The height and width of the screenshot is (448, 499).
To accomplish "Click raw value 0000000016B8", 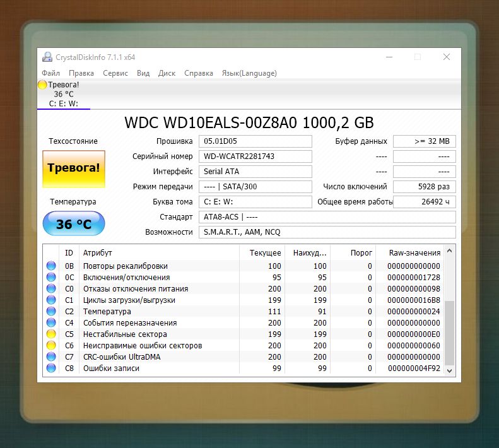I will tap(414, 300).
